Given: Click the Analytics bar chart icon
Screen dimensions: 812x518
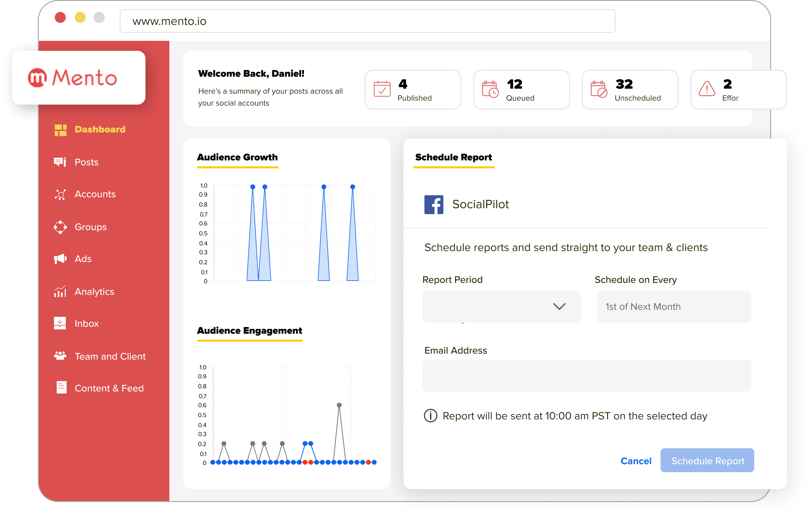Looking at the screenshot, I should [x=60, y=292].
